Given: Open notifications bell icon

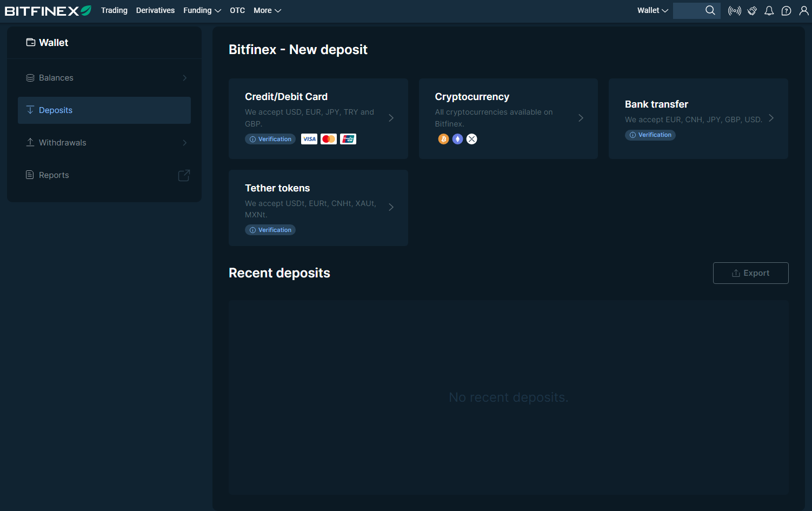Looking at the screenshot, I should coord(769,11).
